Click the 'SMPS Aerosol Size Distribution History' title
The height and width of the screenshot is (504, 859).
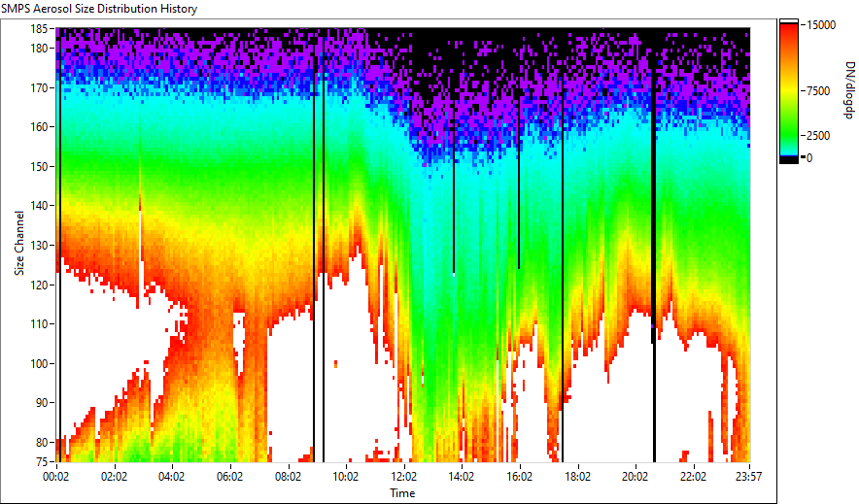(x=99, y=9)
